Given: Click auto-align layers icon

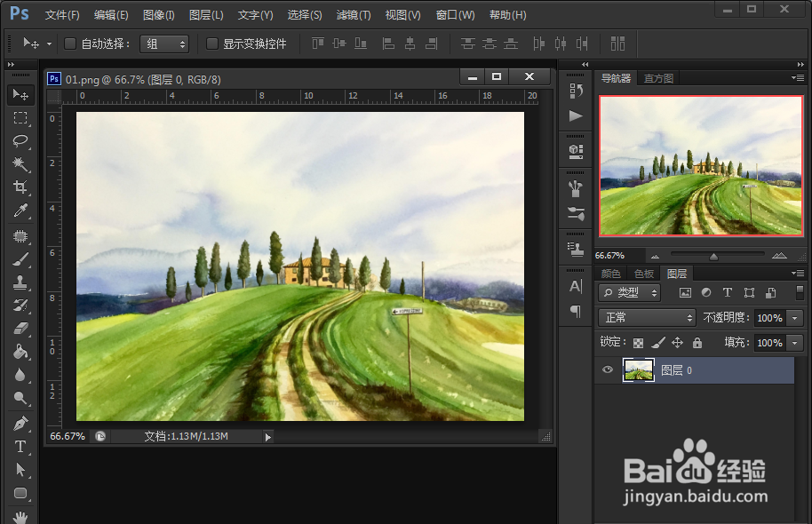Looking at the screenshot, I should pos(617,44).
